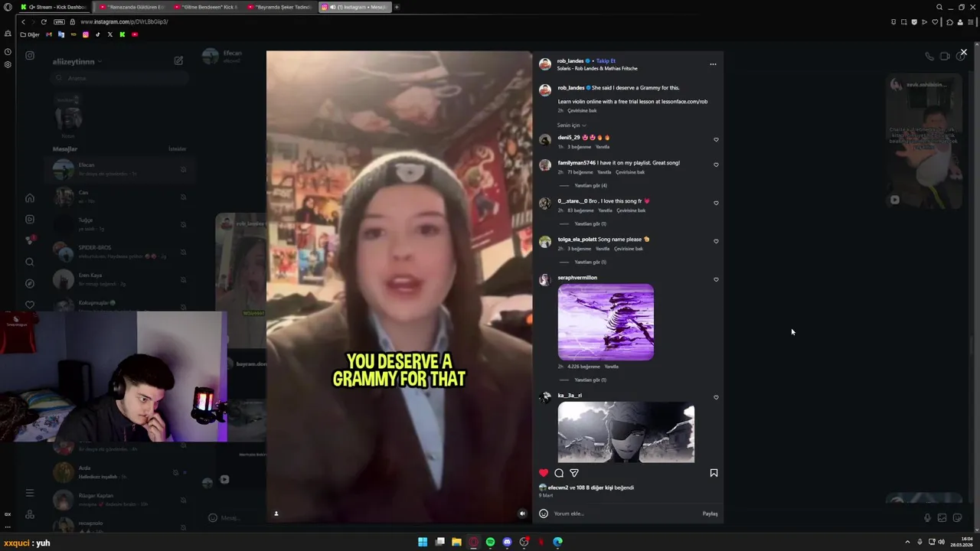Select the Instagram Mesajlar browser tab
The image size is (980, 551).
(x=355, y=7)
